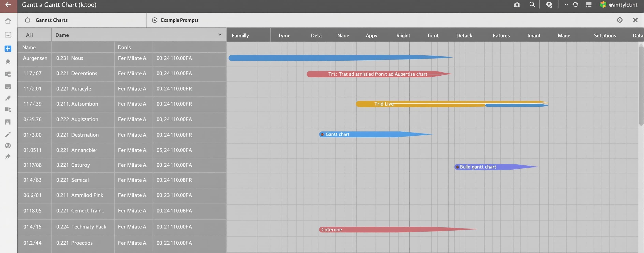Open favorites star icon in sidebar
The height and width of the screenshot is (253, 644).
click(8, 61)
